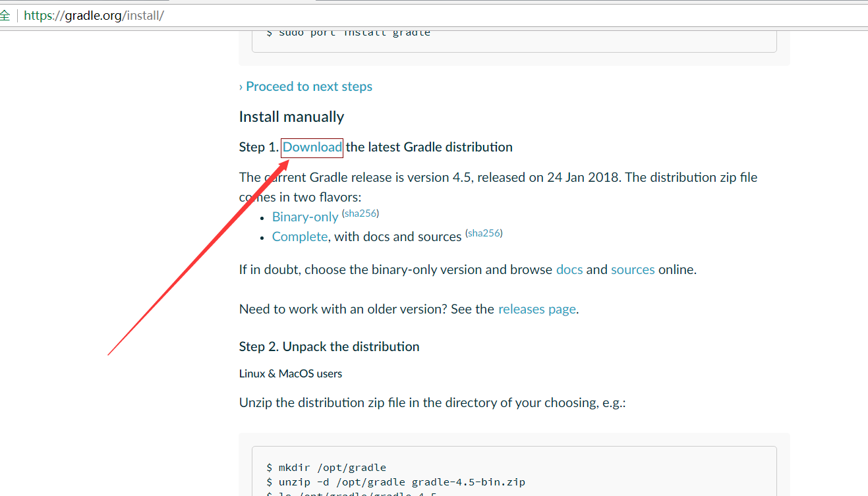This screenshot has height=496, width=868.
Task: Click the 'current Gradle release is version 4.5' paragraph
Action: pyautogui.click(x=498, y=187)
